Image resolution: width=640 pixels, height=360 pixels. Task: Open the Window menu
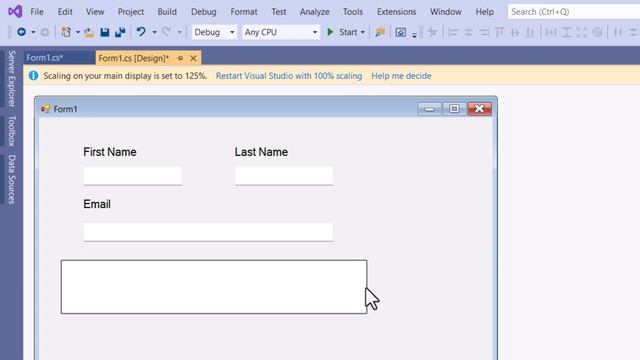[445, 12]
